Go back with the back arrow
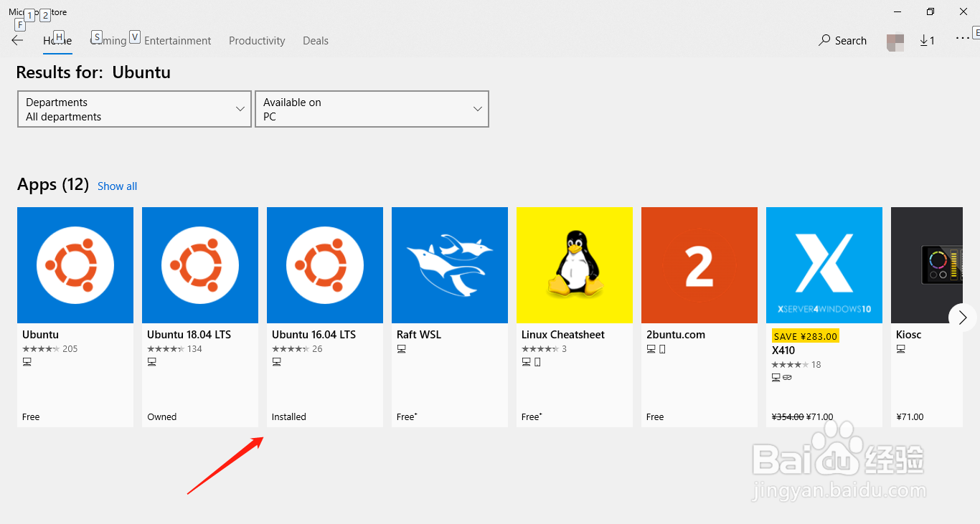This screenshot has height=524, width=980. click(17, 41)
